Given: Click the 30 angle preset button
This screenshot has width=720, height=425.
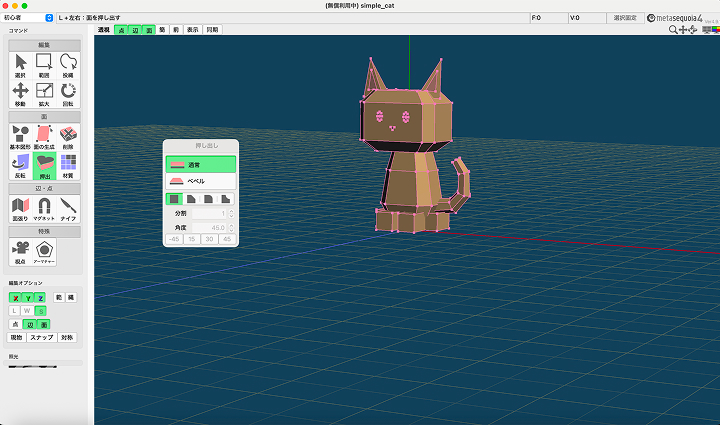Looking at the screenshot, I should (209, 239).
